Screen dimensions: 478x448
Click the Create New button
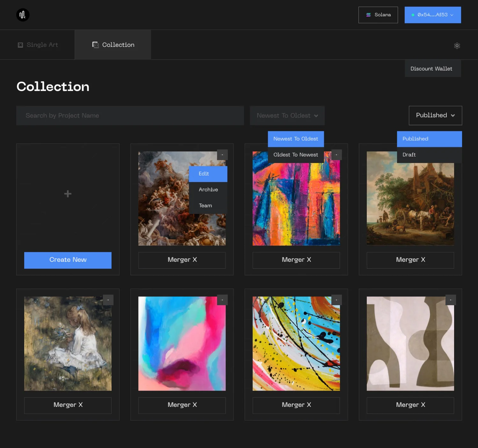pos(68,260)
